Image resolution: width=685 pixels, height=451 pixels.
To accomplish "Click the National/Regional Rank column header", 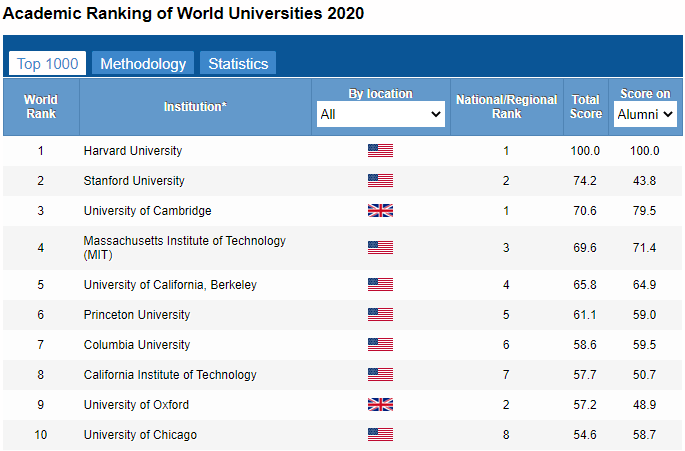I will coord(506,107).
